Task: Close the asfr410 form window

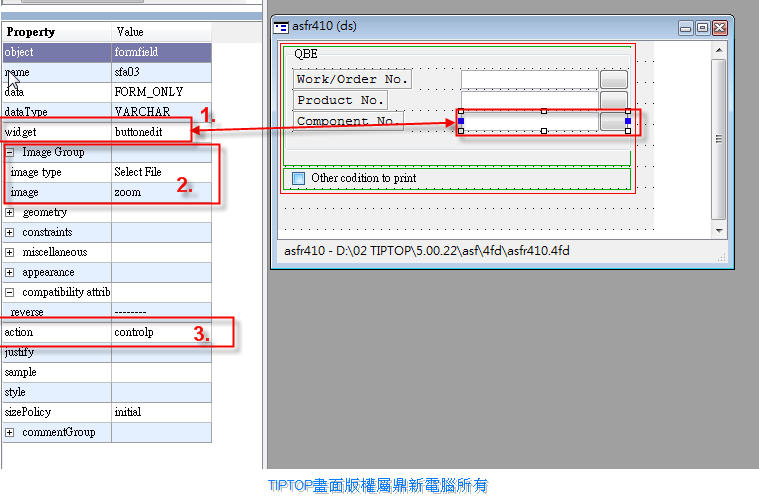Action: tap(720, 28)
